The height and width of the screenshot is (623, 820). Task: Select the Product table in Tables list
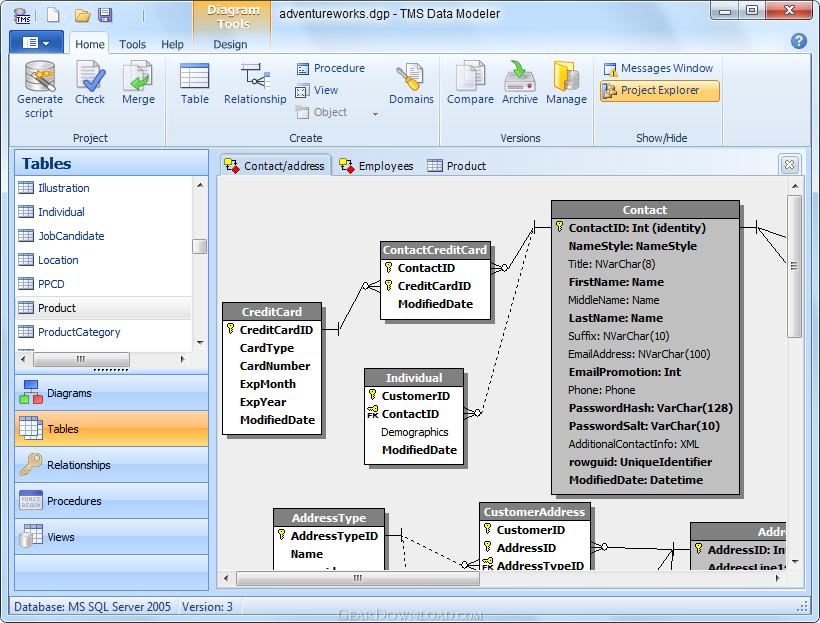click(x=104, y=308)
